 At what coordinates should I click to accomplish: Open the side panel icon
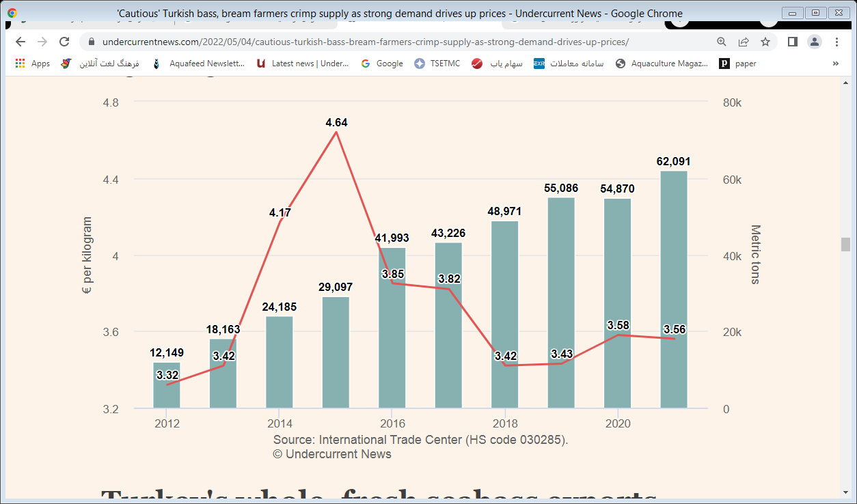coord(793,42)
